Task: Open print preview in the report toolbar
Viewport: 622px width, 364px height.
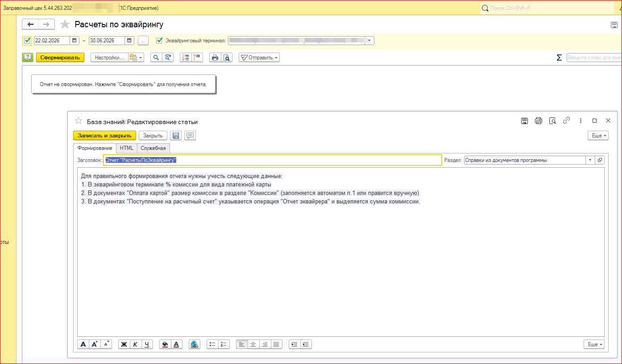Action: (227, 58)
